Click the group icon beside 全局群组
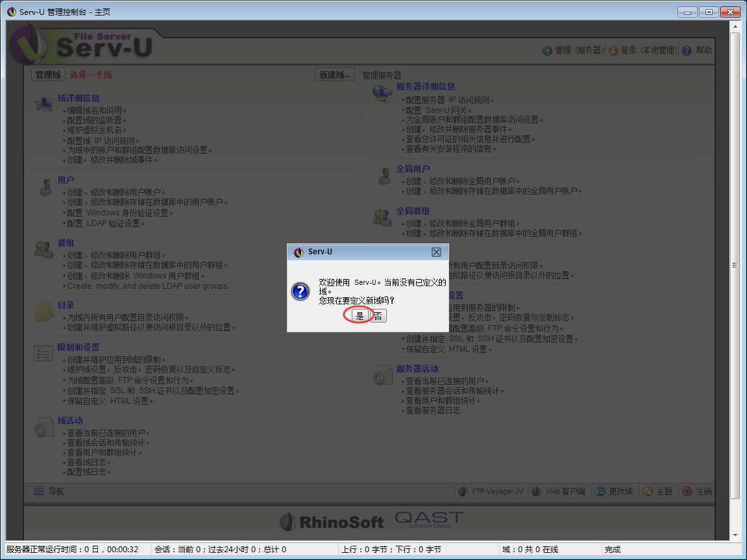The height and width of the screenshot is (560, 747). tap(382, 217)
